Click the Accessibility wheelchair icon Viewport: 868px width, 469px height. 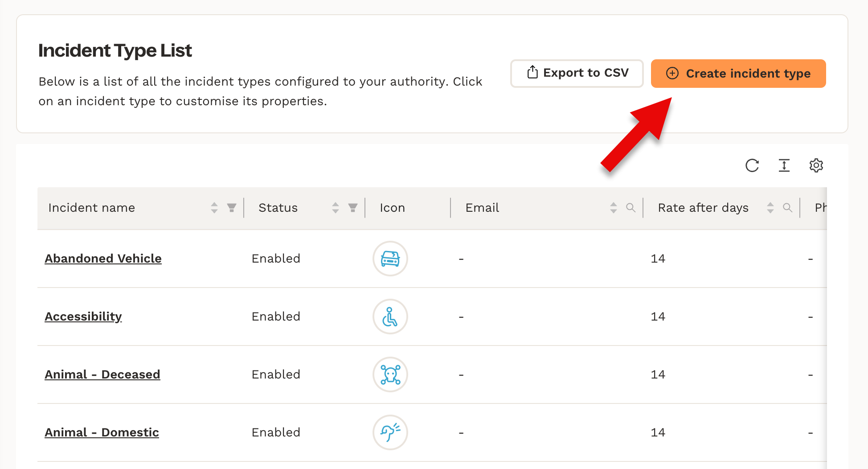point(390,317)
